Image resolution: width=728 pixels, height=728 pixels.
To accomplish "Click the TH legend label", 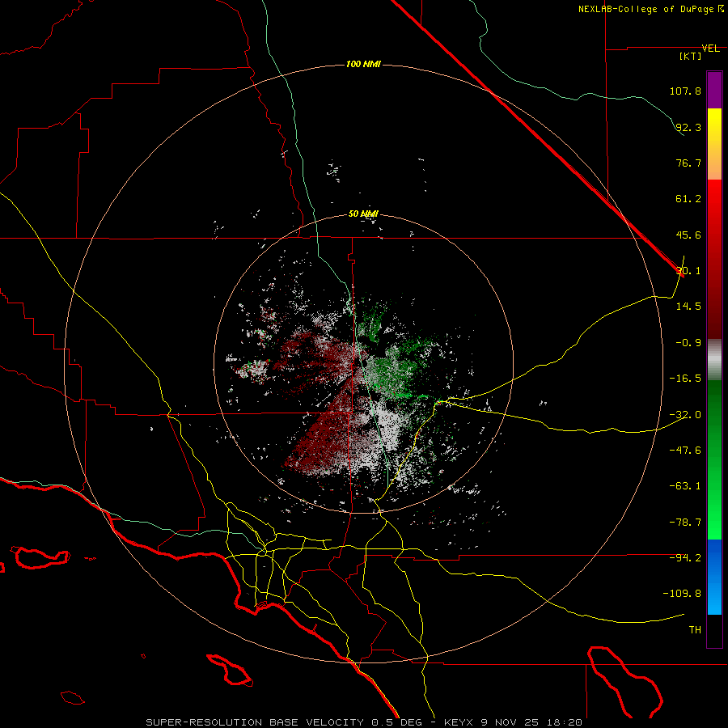I will tap(695, 630).
